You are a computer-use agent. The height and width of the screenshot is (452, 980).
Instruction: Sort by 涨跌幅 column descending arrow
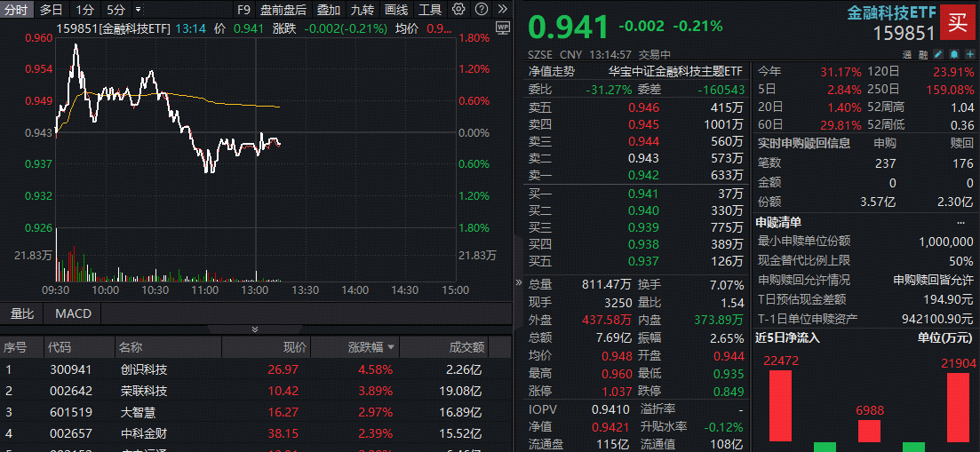tap(392, 347)
